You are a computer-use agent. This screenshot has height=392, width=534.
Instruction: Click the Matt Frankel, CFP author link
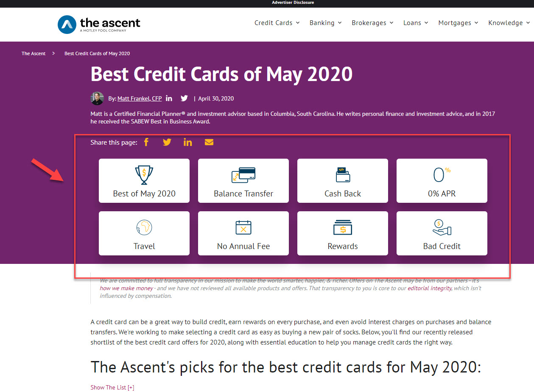(140, 98)
